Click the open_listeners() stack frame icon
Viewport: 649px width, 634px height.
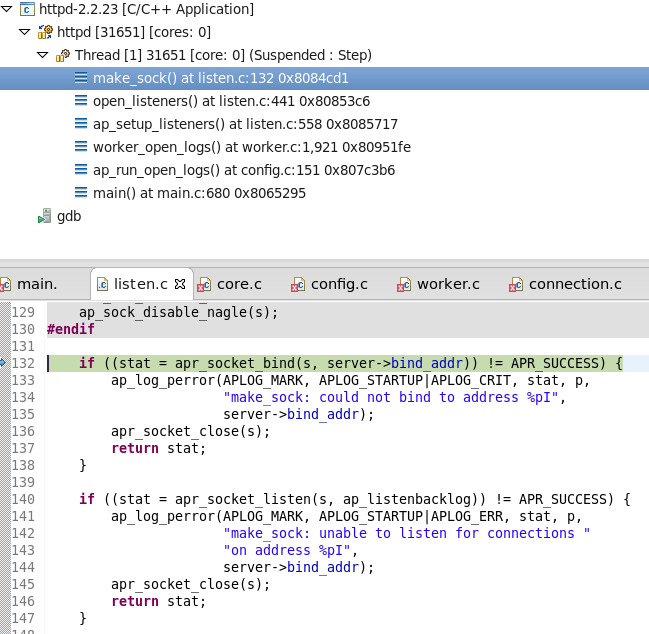click(x=81, y=101)
